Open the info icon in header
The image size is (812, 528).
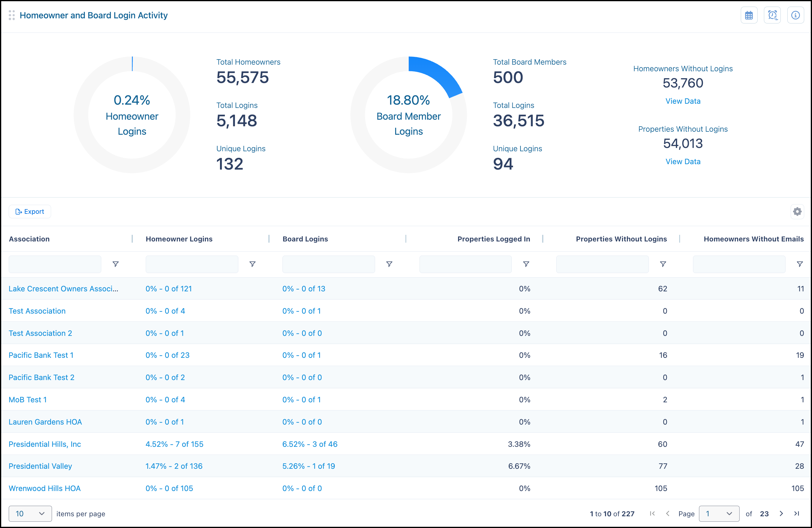point(795,15)
